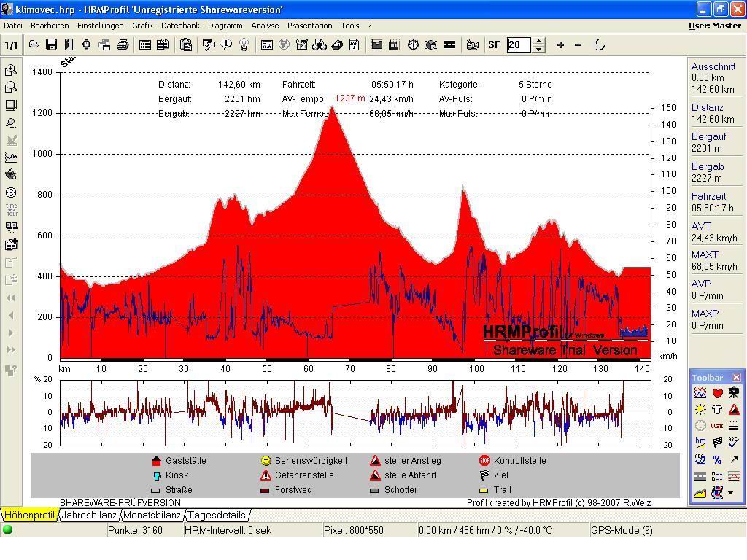Click the binoculars icon in toolbar
The width and height of the screenshot is (747, 560).
(320, 45)
